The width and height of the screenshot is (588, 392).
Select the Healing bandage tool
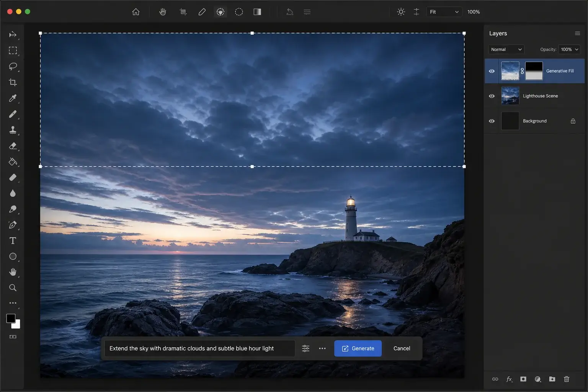[x=13, y=178]
